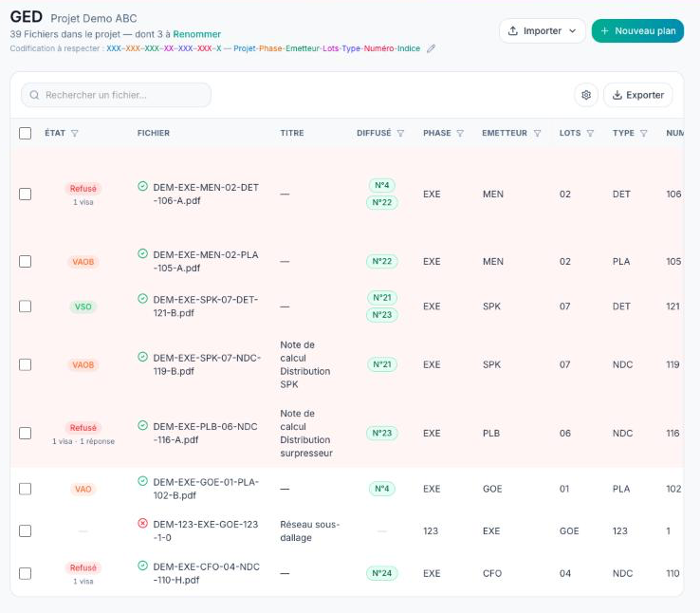This screenshot has width=700, height=613.
Task: Click the PHASE column filter icon
Action: [x=460, y=133]
